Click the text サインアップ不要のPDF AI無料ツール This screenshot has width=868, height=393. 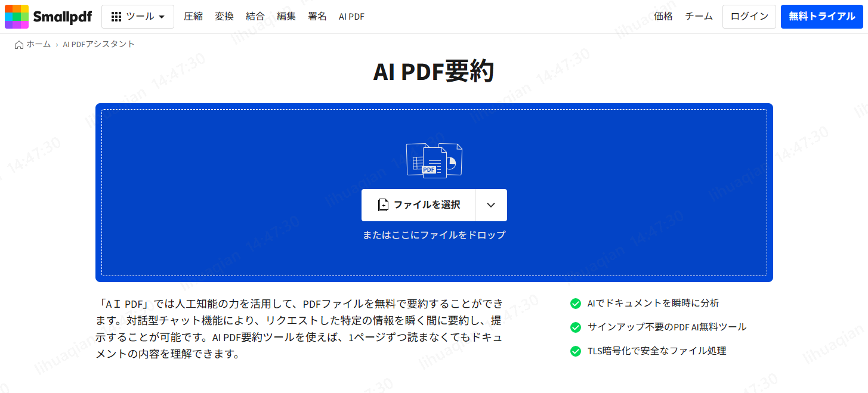(x=667, y=327)
